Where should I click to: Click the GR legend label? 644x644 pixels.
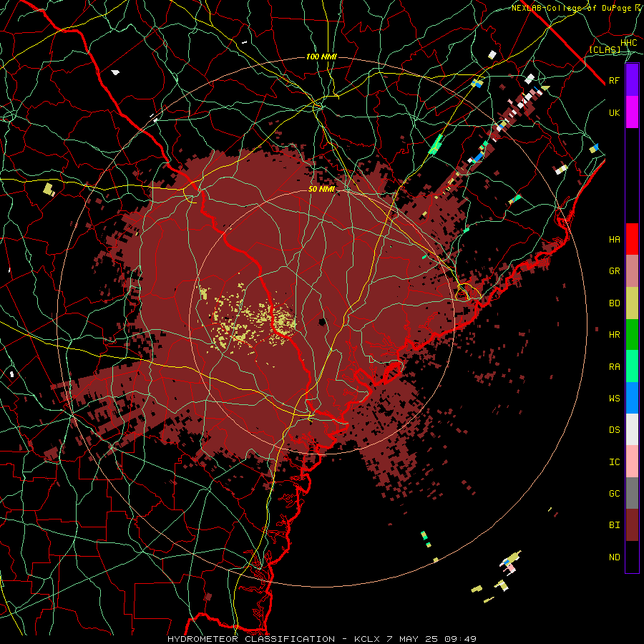tap(614, 271)
